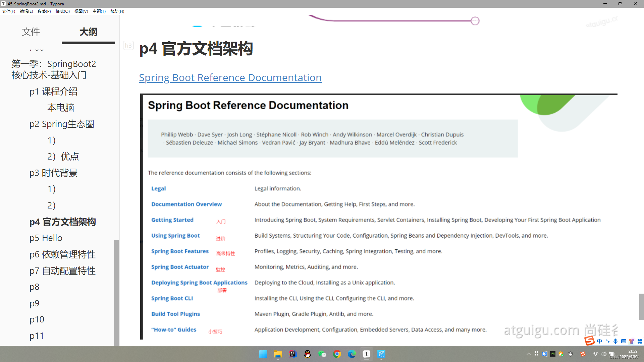
Task: Click the Getting Started section link
Action: point(172,220)
